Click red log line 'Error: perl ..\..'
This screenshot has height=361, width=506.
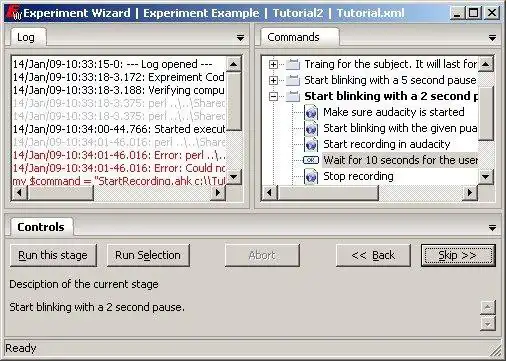coord(119,155)
